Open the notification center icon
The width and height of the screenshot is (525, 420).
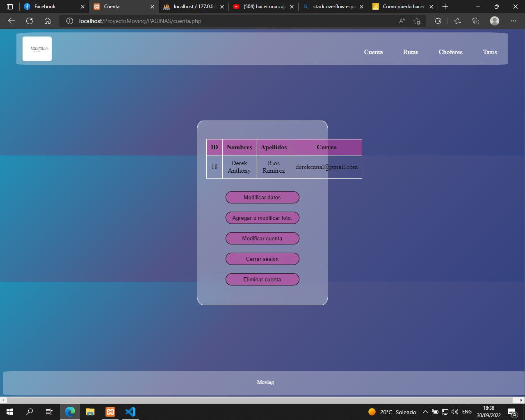pyautogui.click(x=512, y=412)
